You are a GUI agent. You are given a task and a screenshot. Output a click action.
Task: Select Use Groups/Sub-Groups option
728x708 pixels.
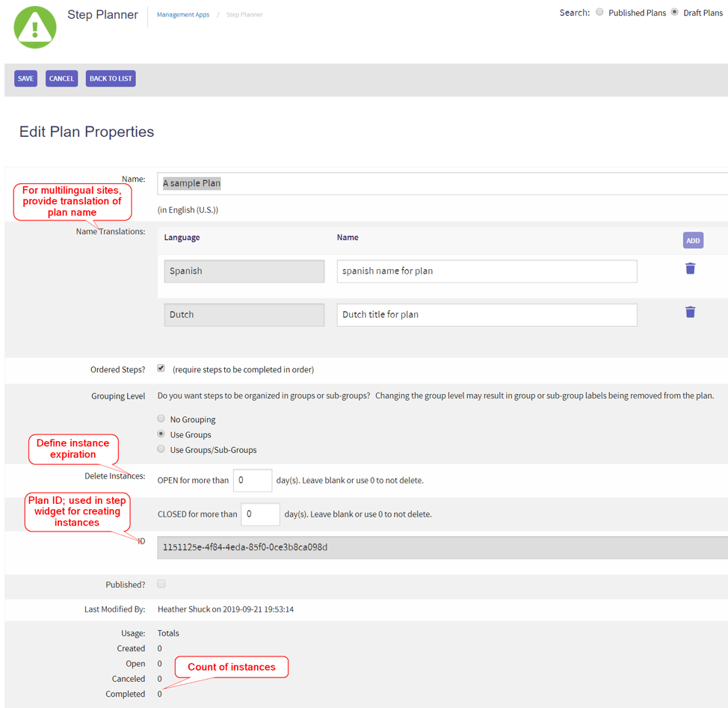click(x=161, y=449)
